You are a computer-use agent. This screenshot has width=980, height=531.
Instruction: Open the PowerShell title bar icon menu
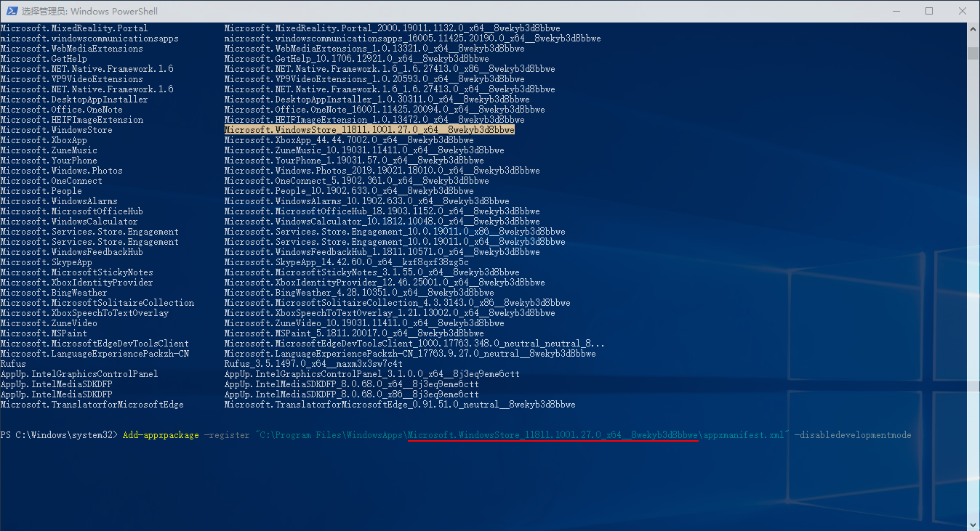point(11,11)
